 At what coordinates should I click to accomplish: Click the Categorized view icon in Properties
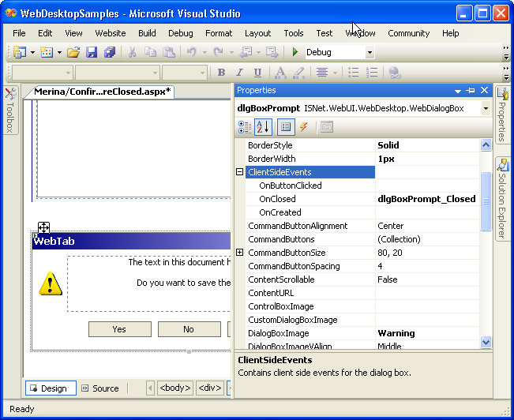tap(246, 127)
